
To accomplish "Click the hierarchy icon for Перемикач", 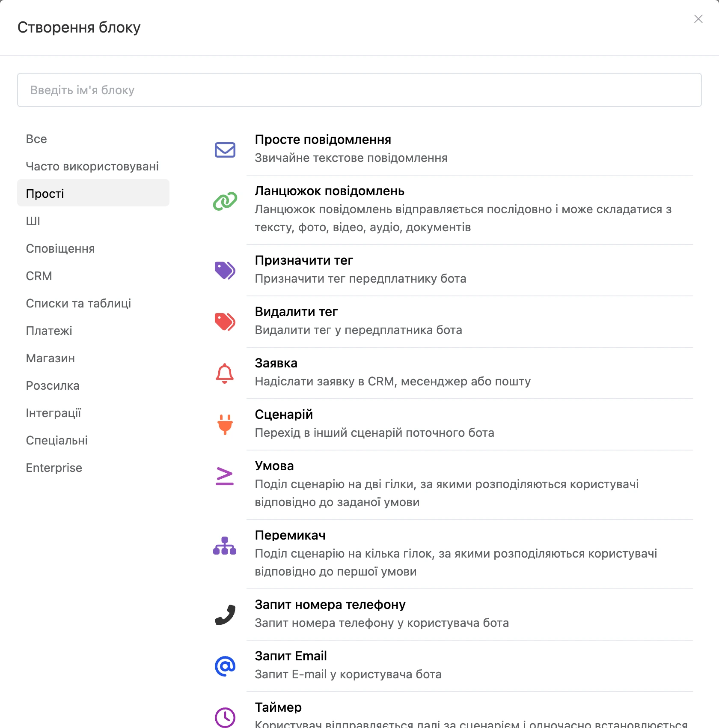I will click(x=225, y=546).
